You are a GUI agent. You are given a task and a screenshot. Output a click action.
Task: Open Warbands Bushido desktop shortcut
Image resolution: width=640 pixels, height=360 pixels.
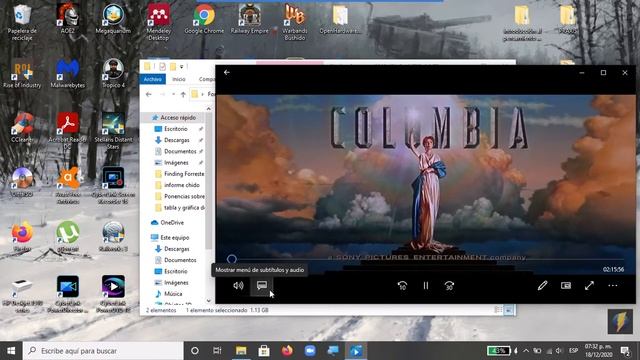tap(295, 22)
